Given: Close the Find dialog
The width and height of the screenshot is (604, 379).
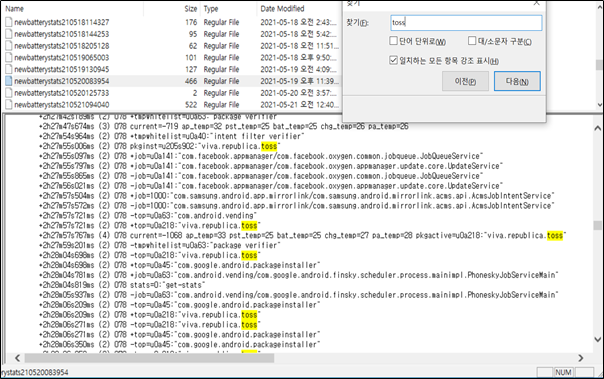Looking at the screenshot, I should pyautogui.click(x=536, y=3).
